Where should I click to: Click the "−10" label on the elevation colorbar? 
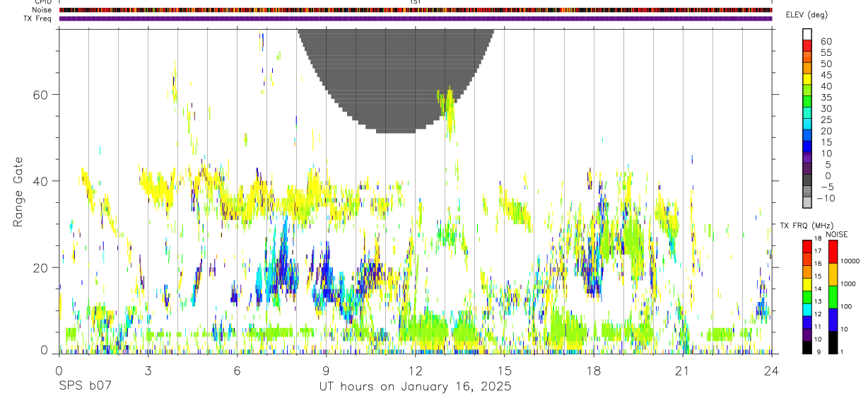coord(827,198)
